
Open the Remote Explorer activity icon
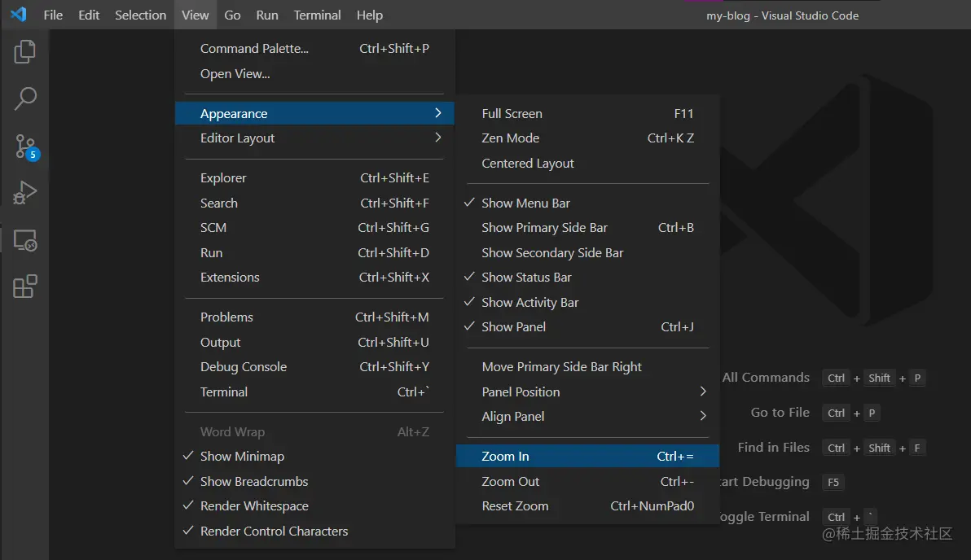24,240
